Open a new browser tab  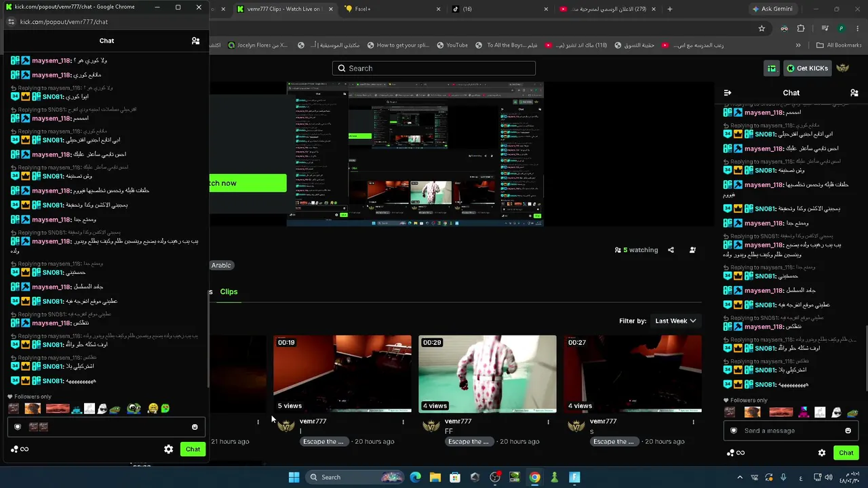pyautogui.click(x=670, y=9)
